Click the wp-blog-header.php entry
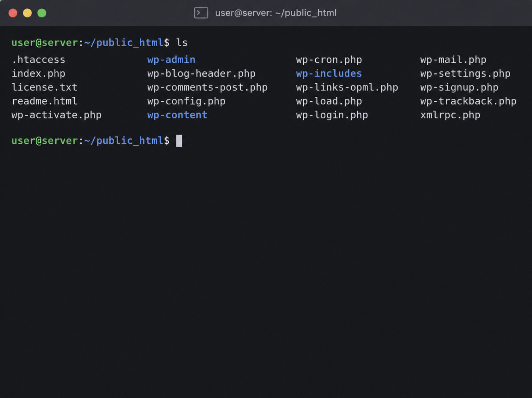The width and height of the screenshot is (532, 398). point(201,74)
